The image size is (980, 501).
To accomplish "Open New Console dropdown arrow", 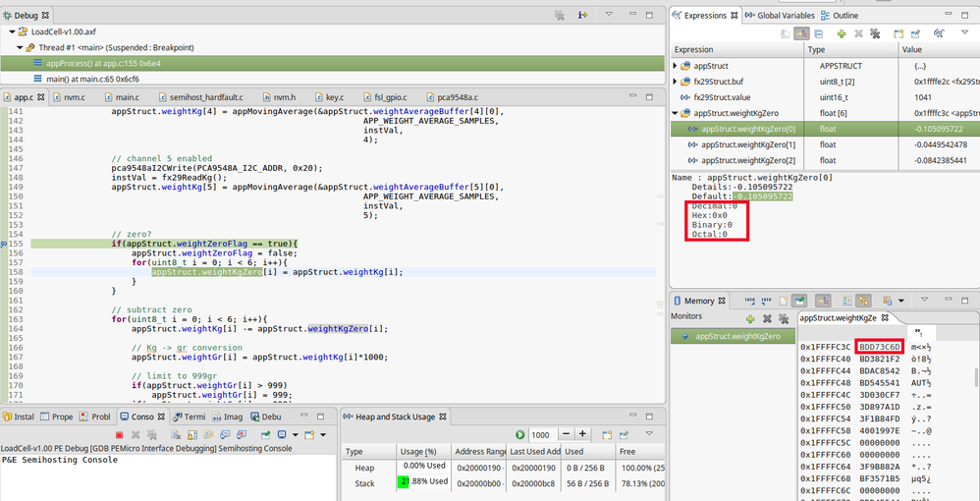I will click(x=322, y=435).
